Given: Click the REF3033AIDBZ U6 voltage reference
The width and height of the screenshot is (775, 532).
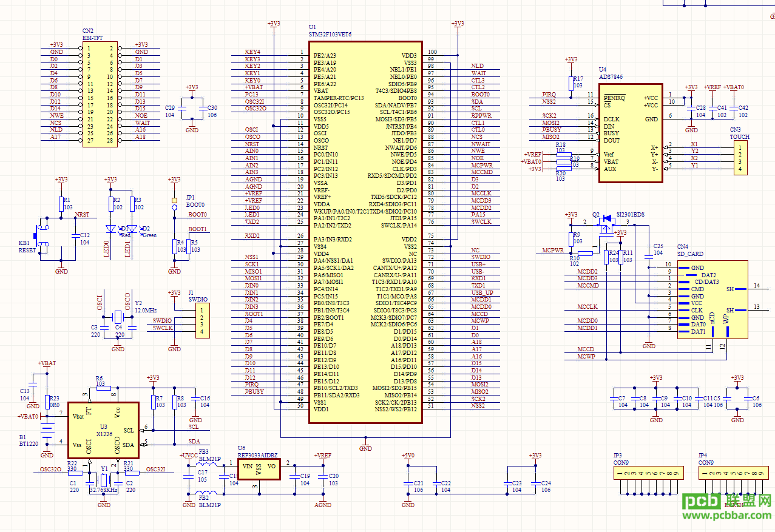Looking at the screenshot, I should pos(259,469).
